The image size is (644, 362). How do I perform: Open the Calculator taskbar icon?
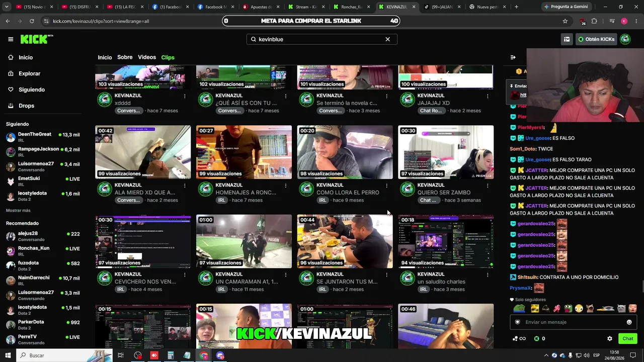pos(171,355)
